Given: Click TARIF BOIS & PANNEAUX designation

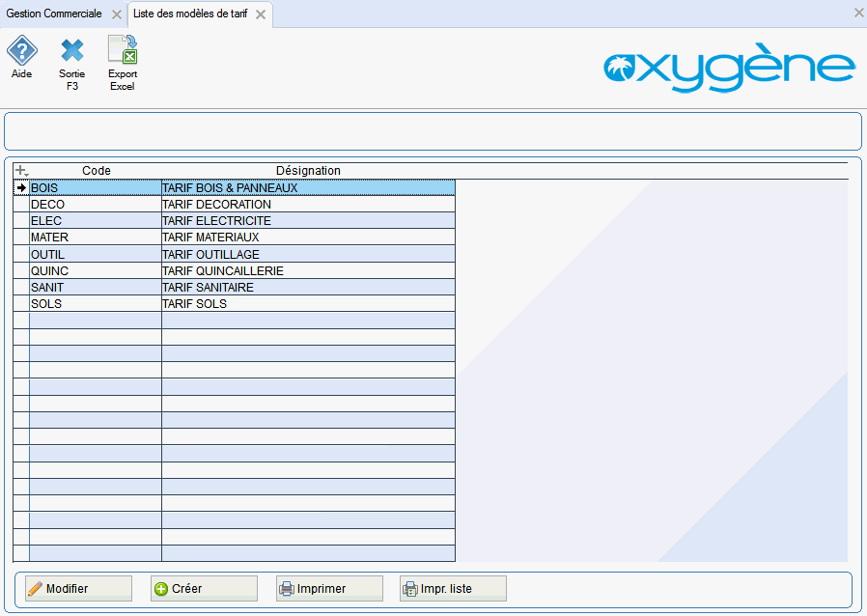Looking at the screenshot, I should tap(308, 188).
